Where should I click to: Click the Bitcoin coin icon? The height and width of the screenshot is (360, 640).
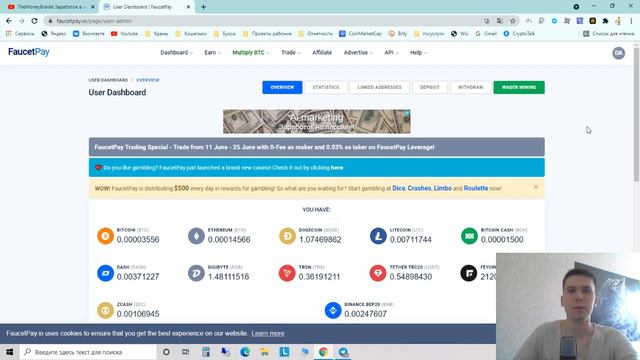point(105,236)
